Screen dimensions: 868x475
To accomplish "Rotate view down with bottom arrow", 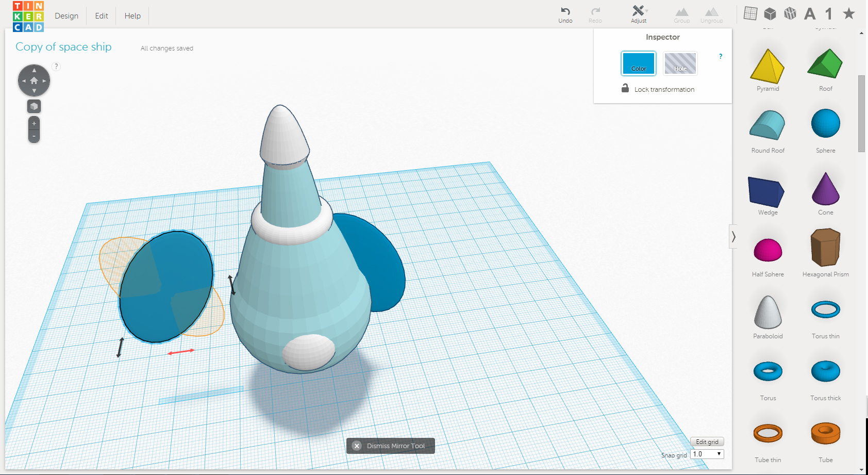I will click(x=34, y=91).
